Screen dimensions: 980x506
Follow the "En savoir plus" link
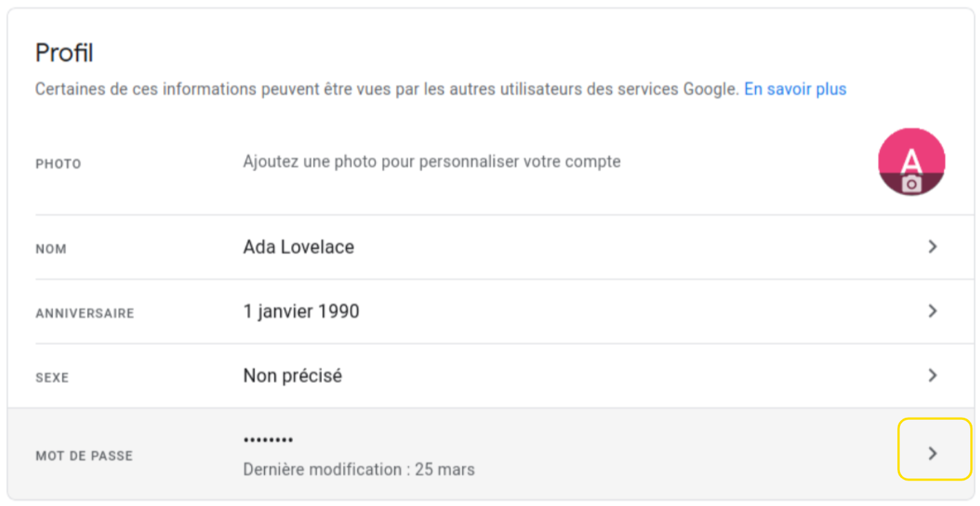[x=795, y=89]
